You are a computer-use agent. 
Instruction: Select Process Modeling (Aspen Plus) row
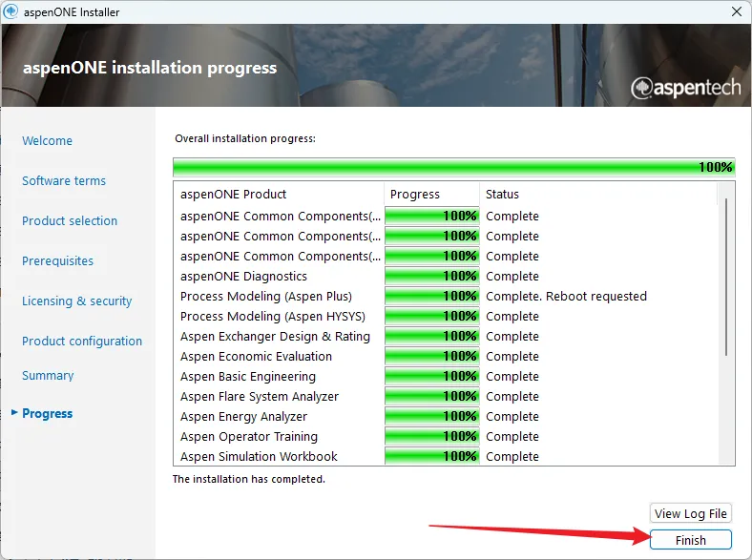coord(446,297)
